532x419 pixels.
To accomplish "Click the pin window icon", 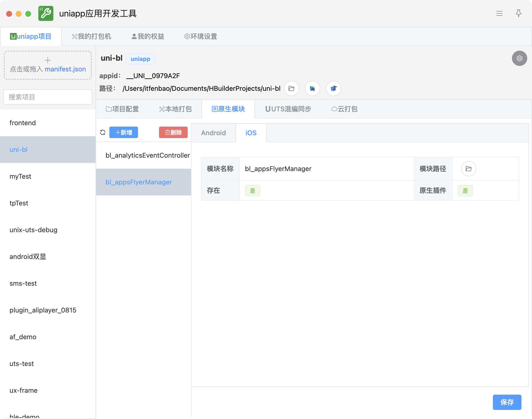I will tap(518, 13).
